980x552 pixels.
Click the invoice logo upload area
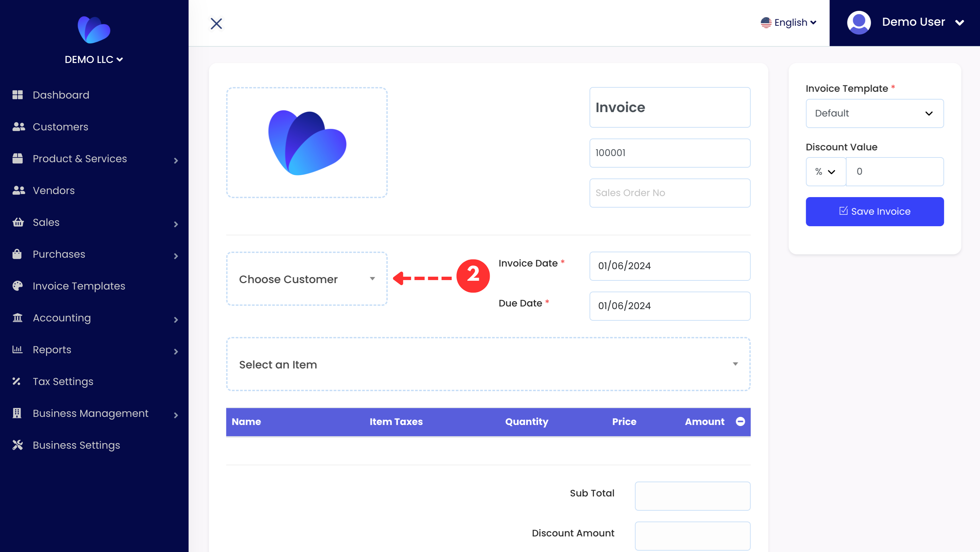pyautogui.click(x=307, y=143)
